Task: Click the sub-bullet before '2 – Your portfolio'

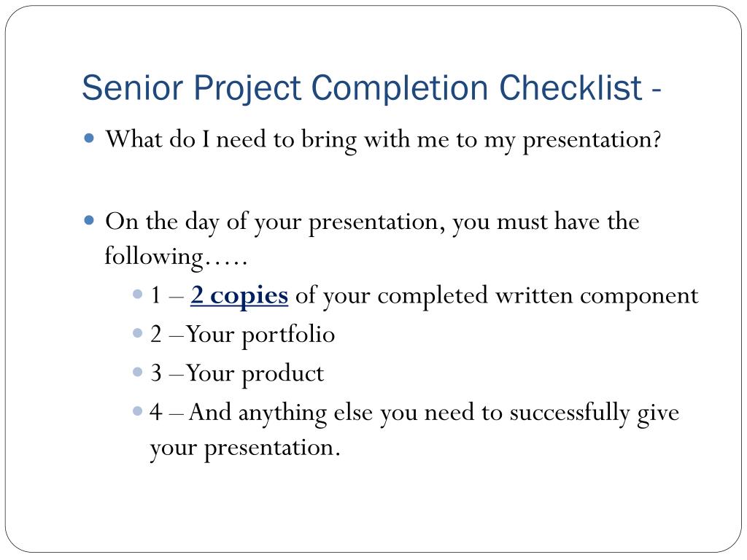Action: pyautogui.click(x=138, y=333)
